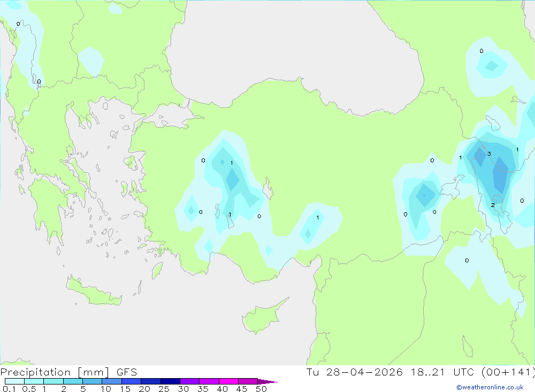535x392 pixels.
Task: Click the legend scale label '10'
Action: click(x=106, y=389)
